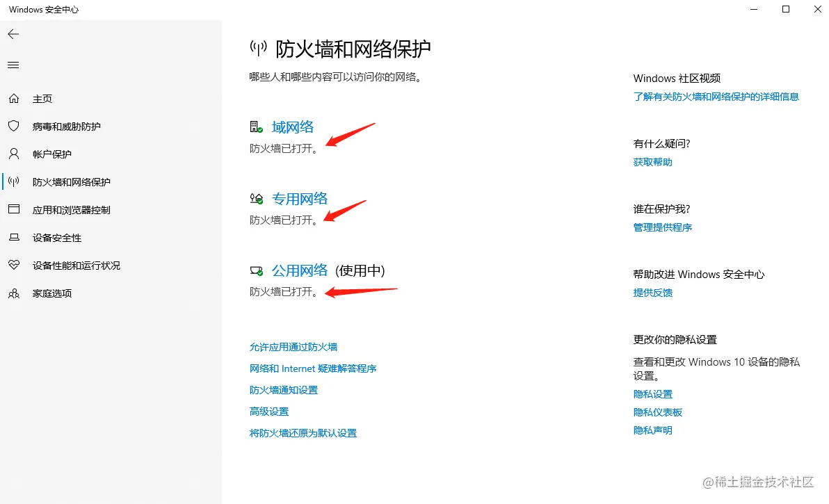Click the 谁在保护我? heading
Viewport: 829px width, 504px height.
661,209
